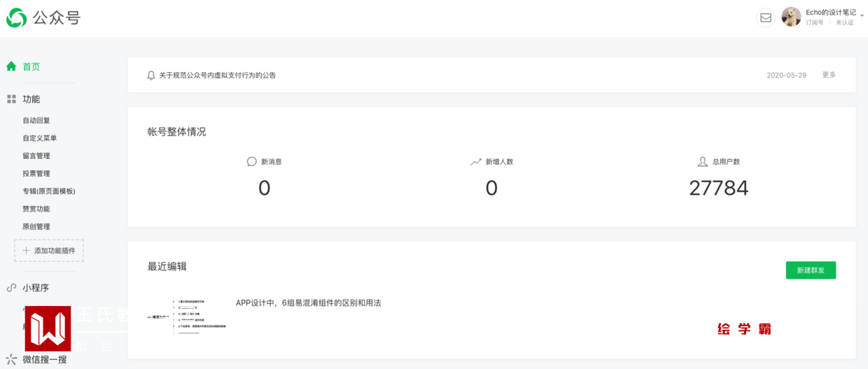
Task: Click the Echo user avatar
Action: point(791,17)
